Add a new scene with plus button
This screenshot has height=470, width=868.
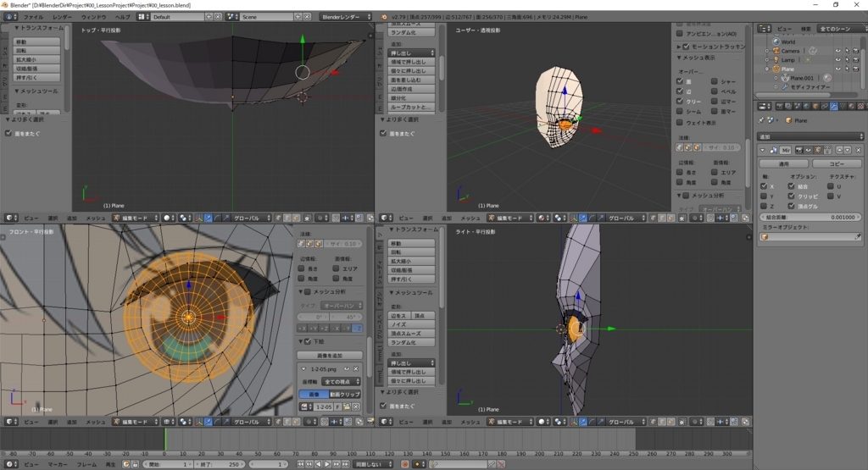298,17
